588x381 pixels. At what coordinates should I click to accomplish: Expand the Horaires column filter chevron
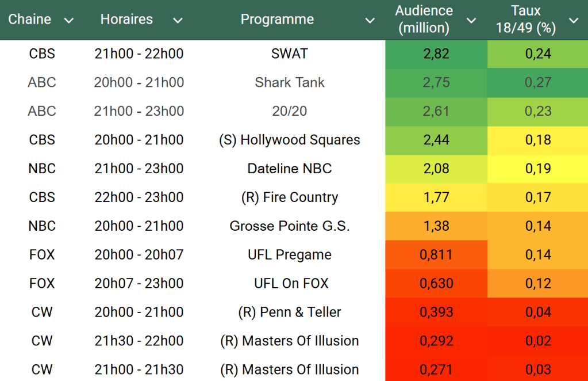[178, 21]
